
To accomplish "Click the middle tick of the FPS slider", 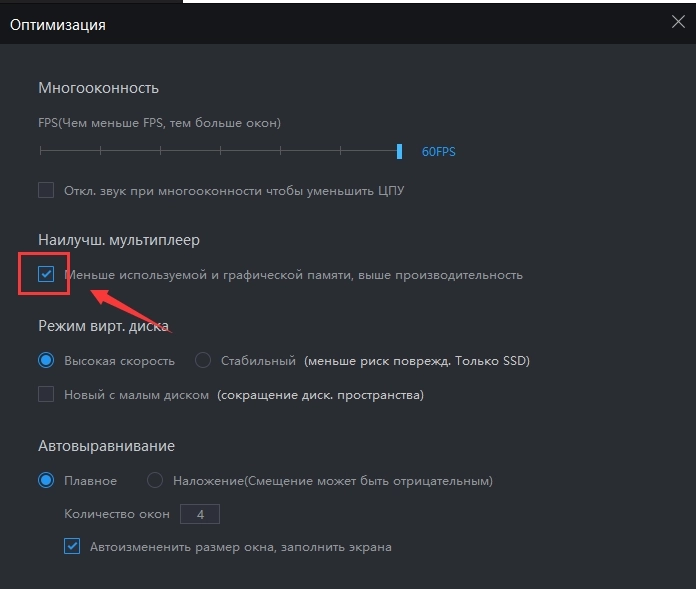I will (x=220, y=152).
